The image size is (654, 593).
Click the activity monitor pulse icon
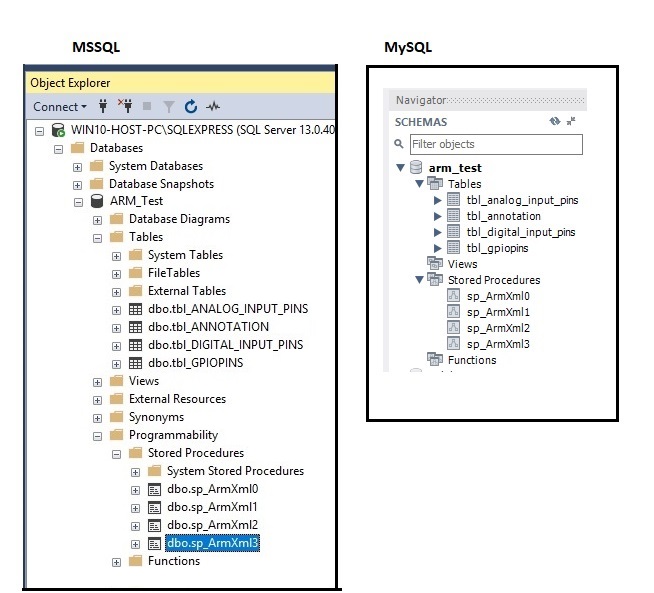pyautogui.click(x=212, y=106)
